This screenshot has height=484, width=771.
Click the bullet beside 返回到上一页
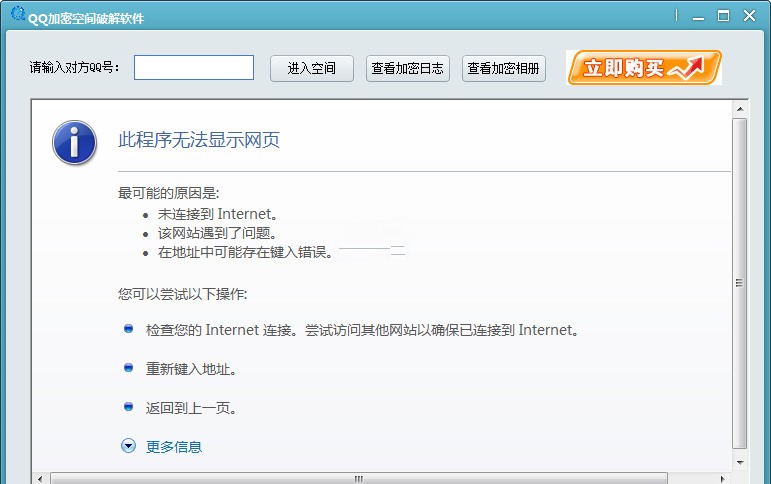coord(128,407)
